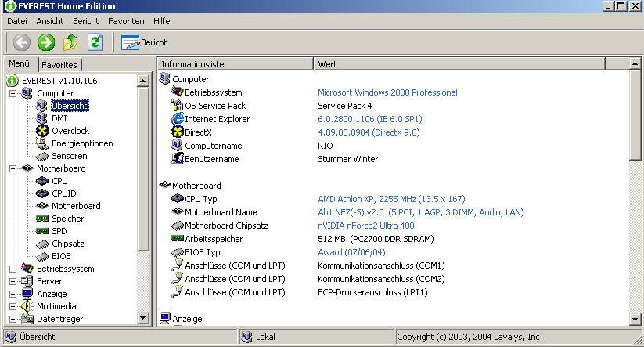The width and height of the screenshot is (644, 347).
Task: Select Server icon in the tree
Action: click(x=27, y=281)
